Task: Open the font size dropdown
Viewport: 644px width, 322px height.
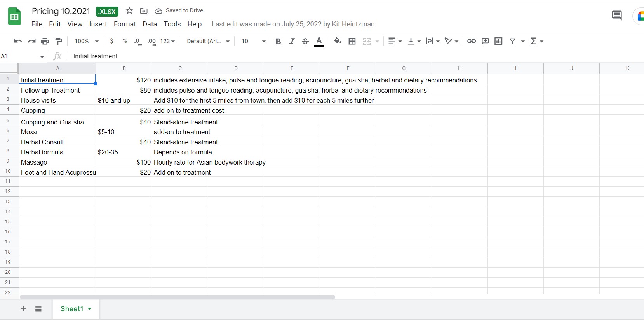Action: [x=253, y=41]
